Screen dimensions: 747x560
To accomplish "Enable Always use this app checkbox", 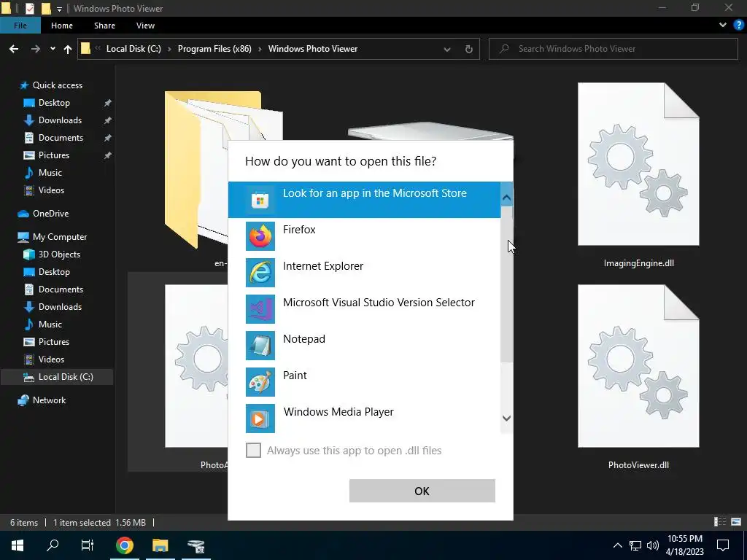I will pyautogui.click(x=253, y=450).
